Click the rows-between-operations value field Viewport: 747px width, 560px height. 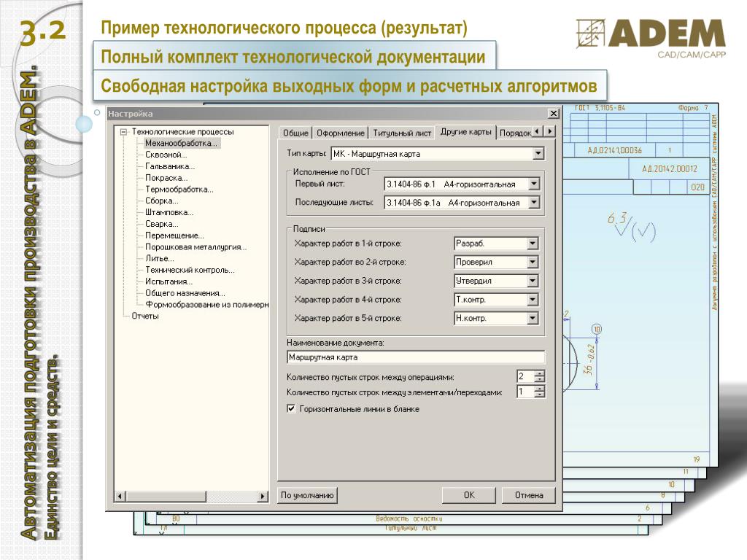[x=525, y=376]
